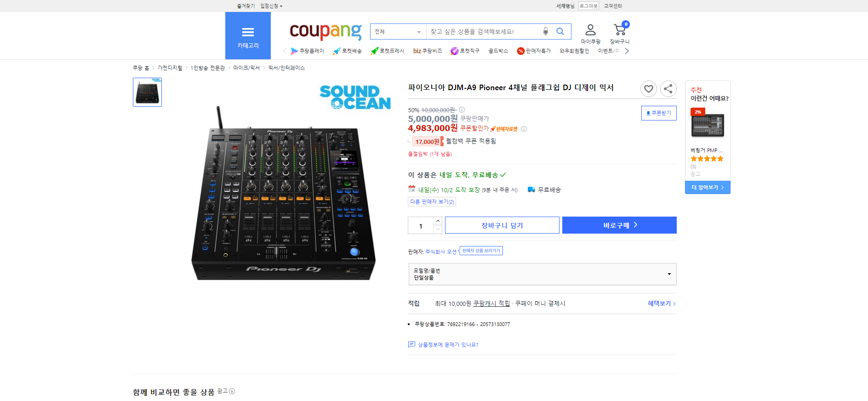Go to 마이크/믹서 breadcrumb
Screen dimensions: 868x401
coord(246,68)
